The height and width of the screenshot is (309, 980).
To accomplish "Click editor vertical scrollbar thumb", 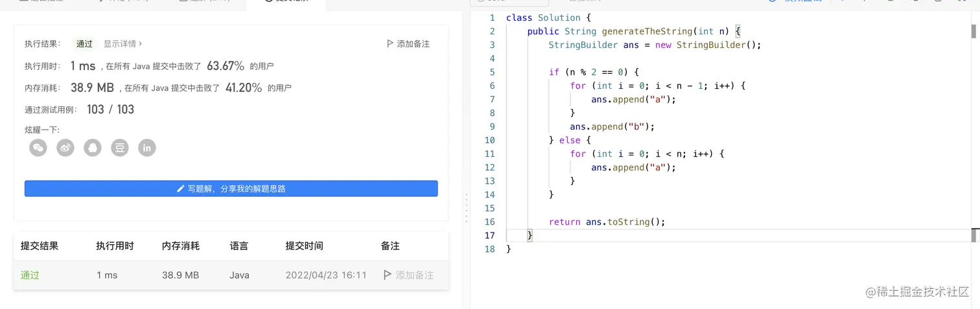I will click(974, 31).
